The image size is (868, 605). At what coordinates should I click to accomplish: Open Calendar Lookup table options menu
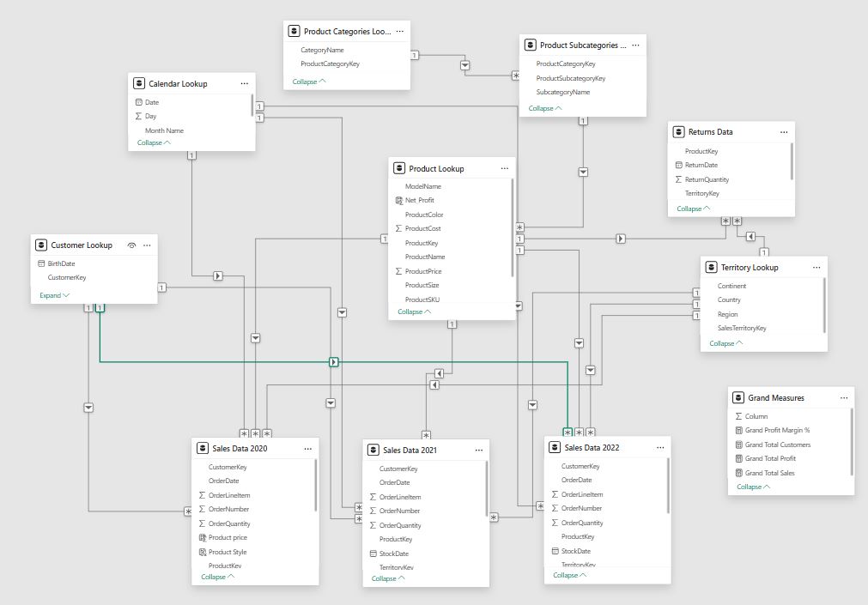244,83
